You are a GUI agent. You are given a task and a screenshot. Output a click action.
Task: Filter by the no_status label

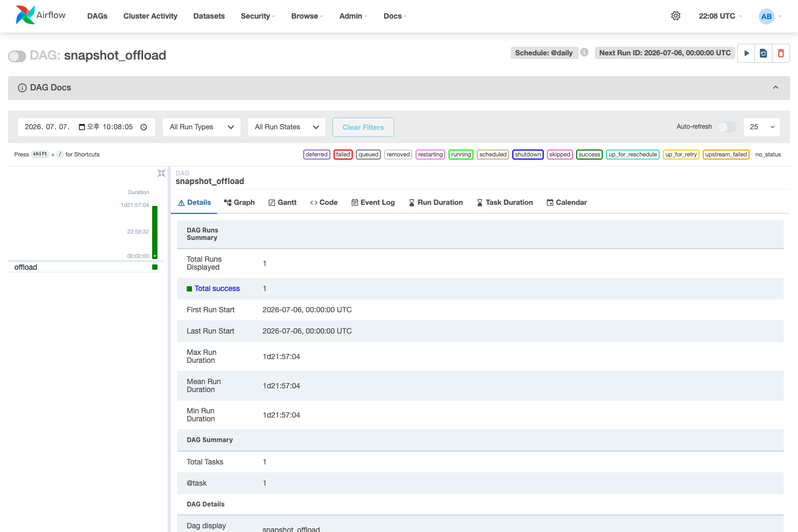tap(768, 154)
